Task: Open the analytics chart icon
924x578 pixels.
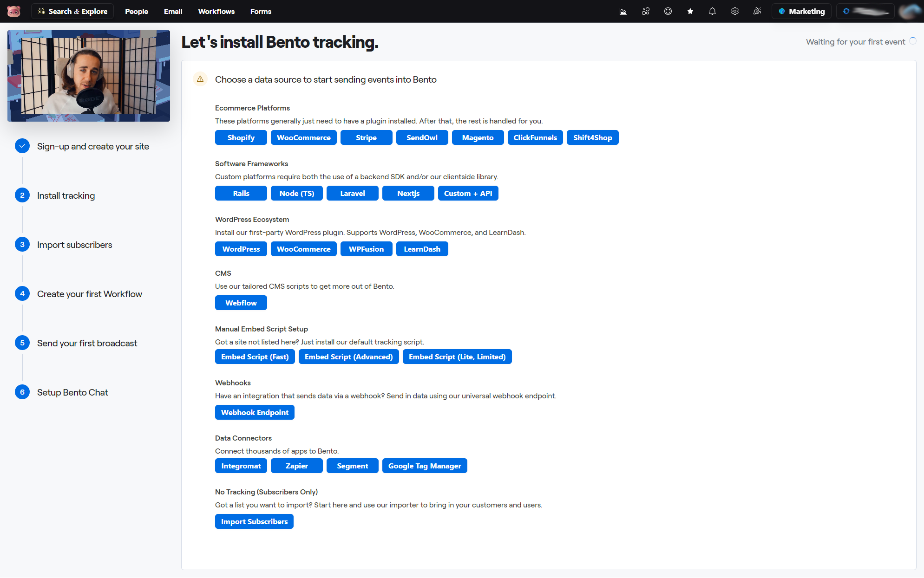Action: tap(623, 11)
